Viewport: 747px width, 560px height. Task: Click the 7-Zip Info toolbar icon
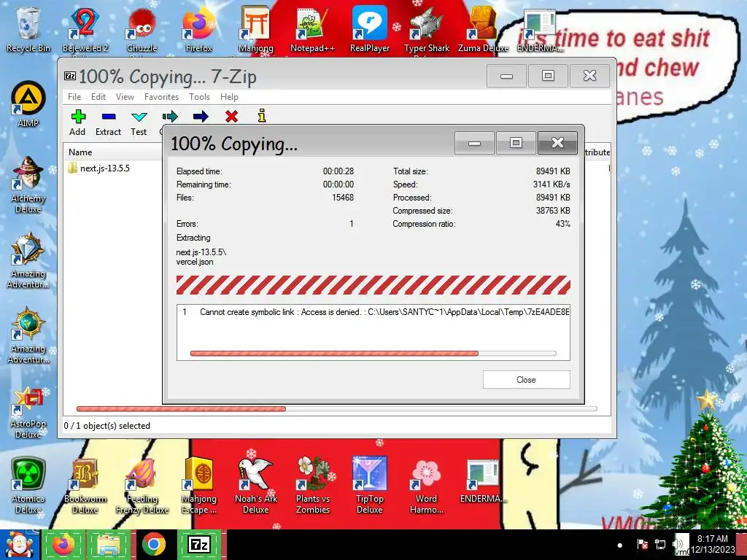point(262,116)
